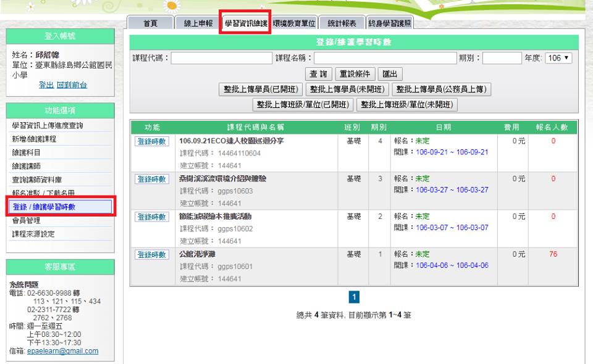The height and width of the screenshot is (364, 593).
Task: Click the 報名人數 column header
Action: (552, 127)
